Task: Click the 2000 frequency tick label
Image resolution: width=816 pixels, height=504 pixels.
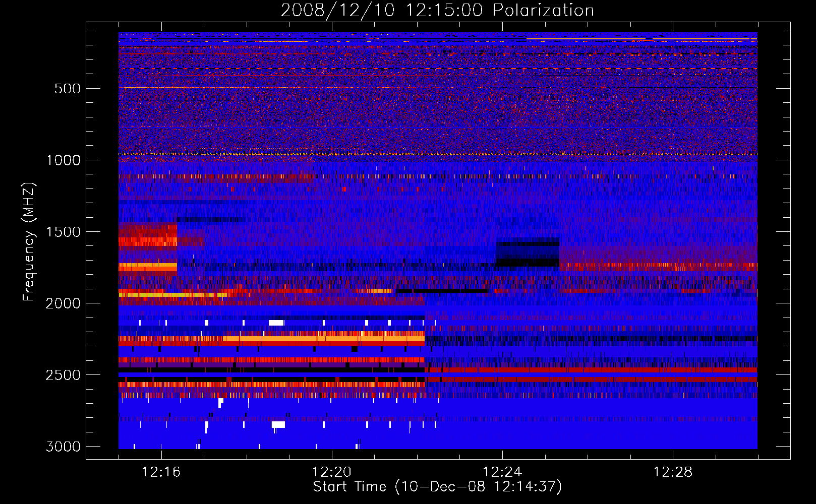Action: click(63, 303)
